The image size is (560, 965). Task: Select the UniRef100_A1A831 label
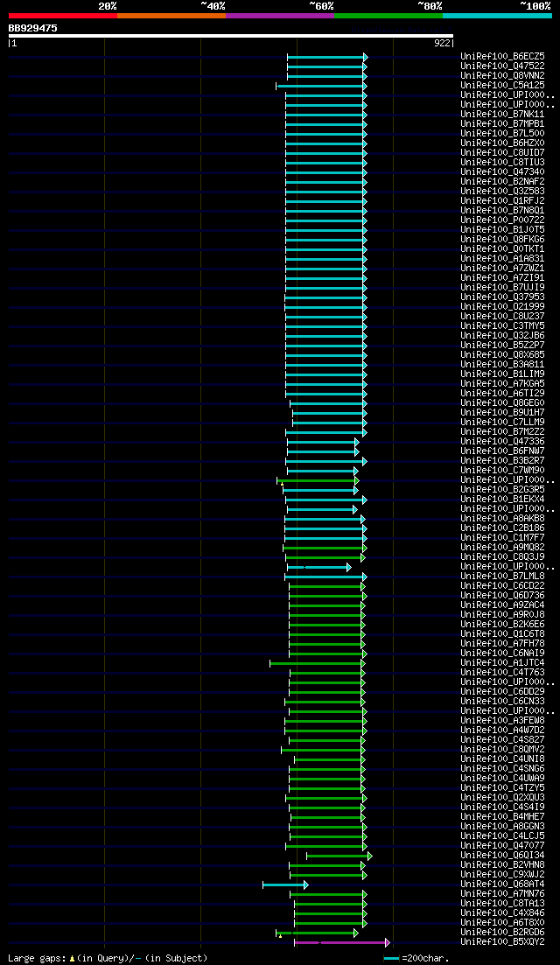502,258
